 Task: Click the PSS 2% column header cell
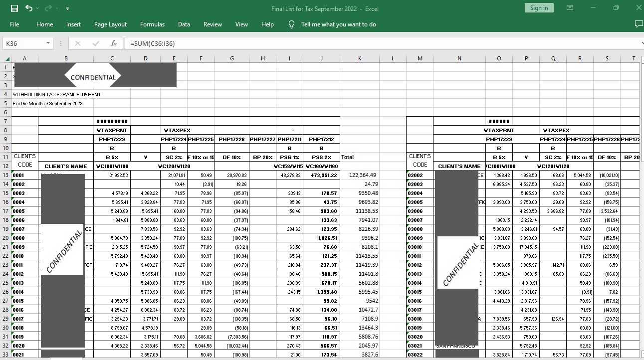pyautogui.click(x=322, y=157)
